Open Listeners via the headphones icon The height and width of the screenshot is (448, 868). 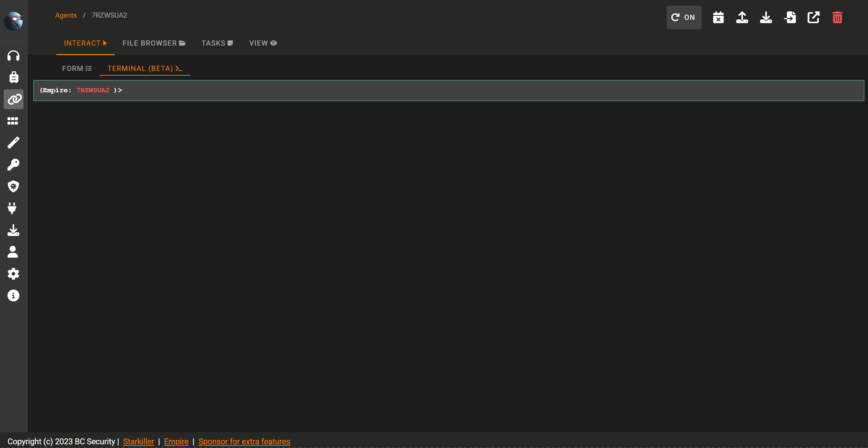[x=13, y=55]
